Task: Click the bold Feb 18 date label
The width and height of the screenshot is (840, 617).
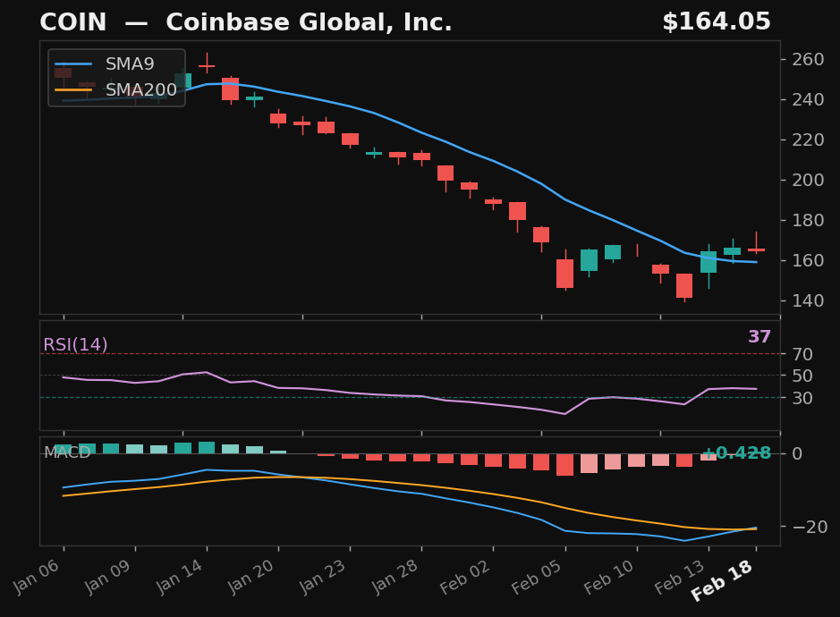Action: point(722,581)
